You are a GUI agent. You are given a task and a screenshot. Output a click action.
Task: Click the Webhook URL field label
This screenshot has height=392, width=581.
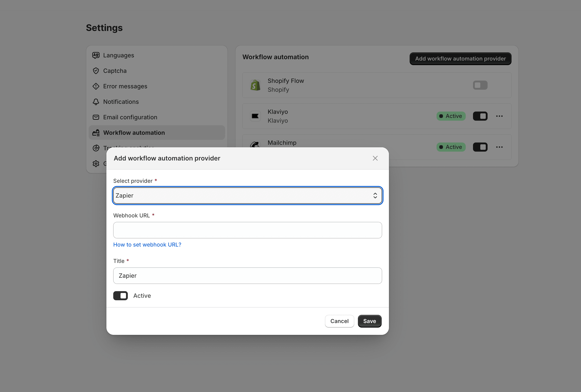(131, 215)
